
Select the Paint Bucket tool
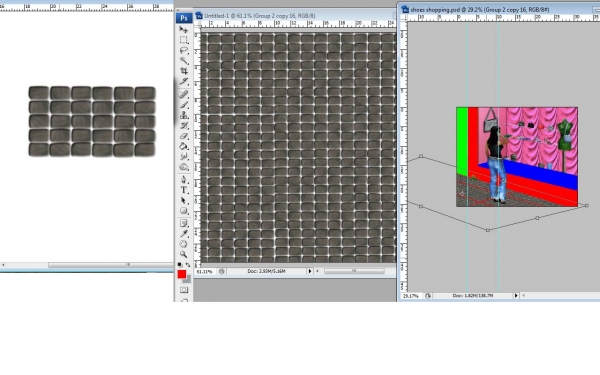pos(184,146)
